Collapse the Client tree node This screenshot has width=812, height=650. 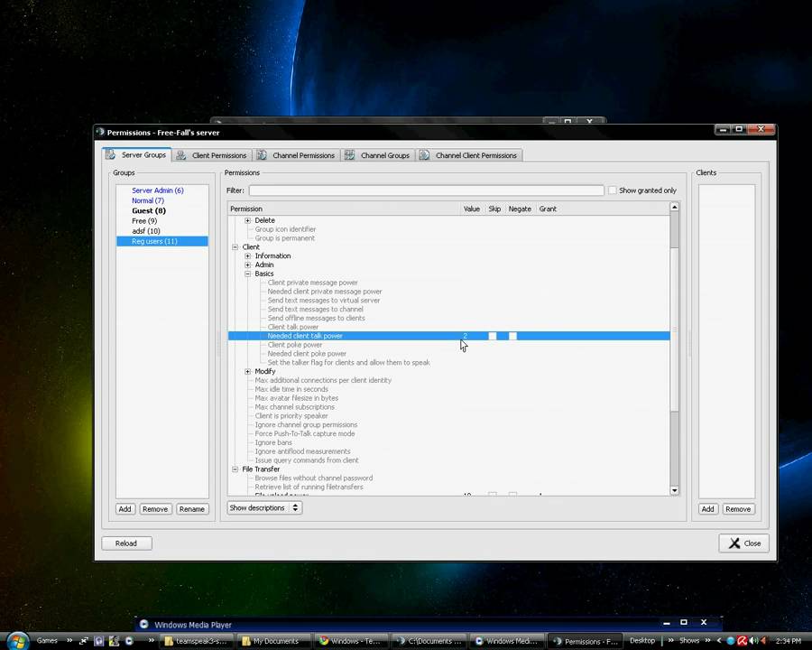[x=235, y=247]
